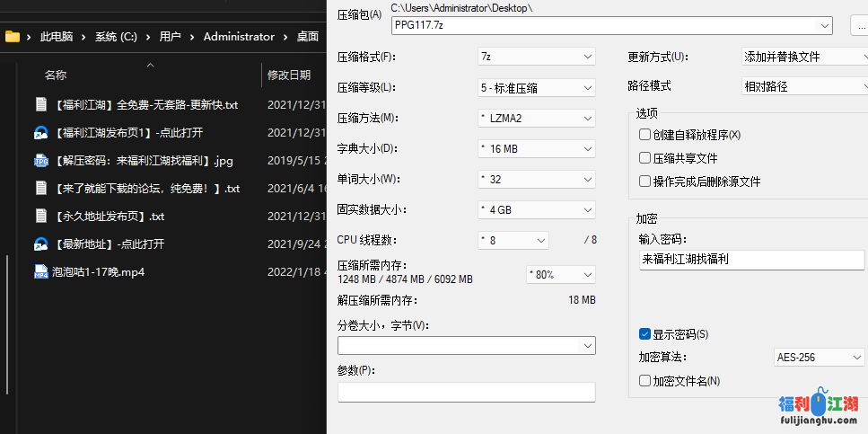Click the browse "..." button beside archive name
Screen dimensions: 868x434
coord(859,25)
